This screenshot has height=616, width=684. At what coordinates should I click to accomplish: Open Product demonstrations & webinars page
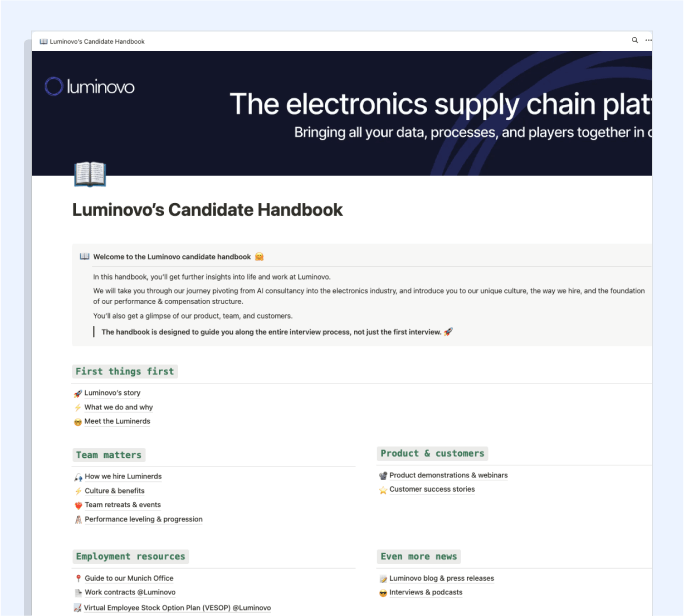pos(448,475)
